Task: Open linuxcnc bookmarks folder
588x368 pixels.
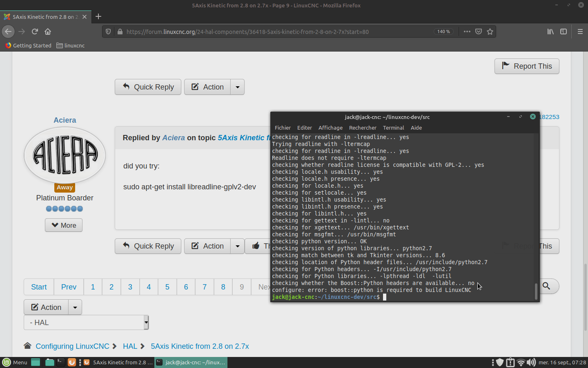Action: (71, 45)
